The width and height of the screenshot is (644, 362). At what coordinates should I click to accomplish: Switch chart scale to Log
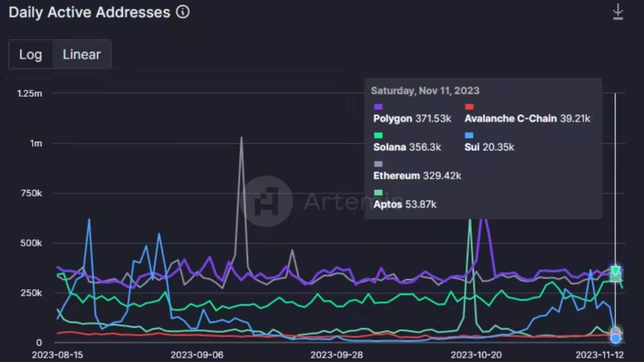click(31, 54)
